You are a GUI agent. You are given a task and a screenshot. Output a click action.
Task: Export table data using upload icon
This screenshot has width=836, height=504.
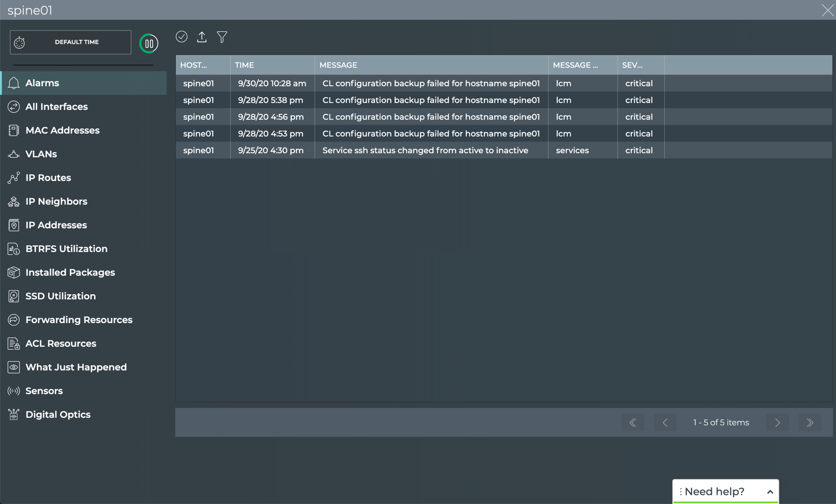202,37
